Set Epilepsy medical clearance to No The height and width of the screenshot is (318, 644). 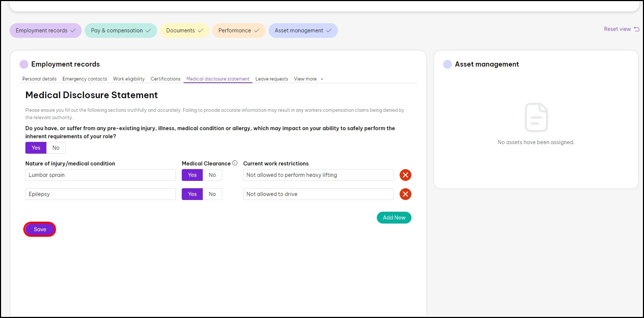(212, 194)
